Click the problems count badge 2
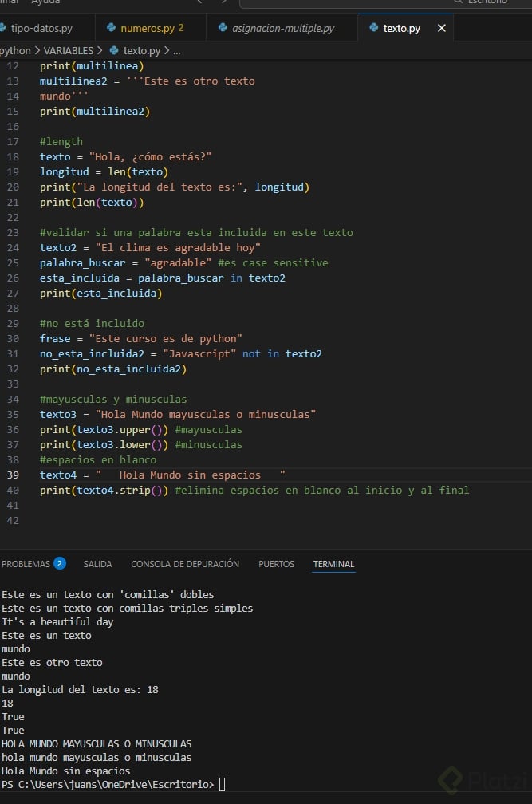 (60, 563)
